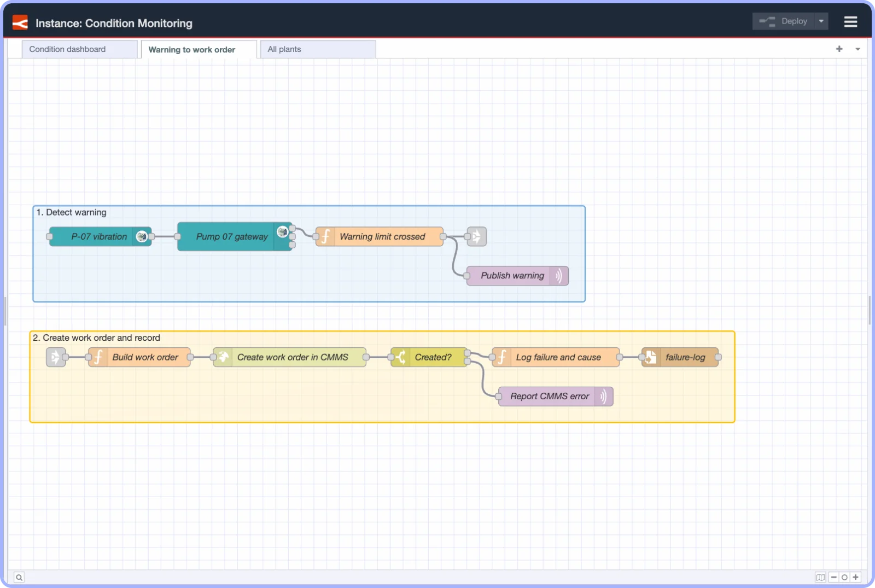Expand the flow tab list dropdown
875x588 pixels.
857,49
